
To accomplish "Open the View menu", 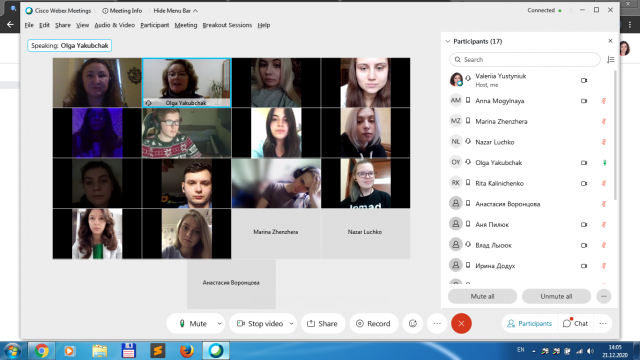I will [82, 25].
